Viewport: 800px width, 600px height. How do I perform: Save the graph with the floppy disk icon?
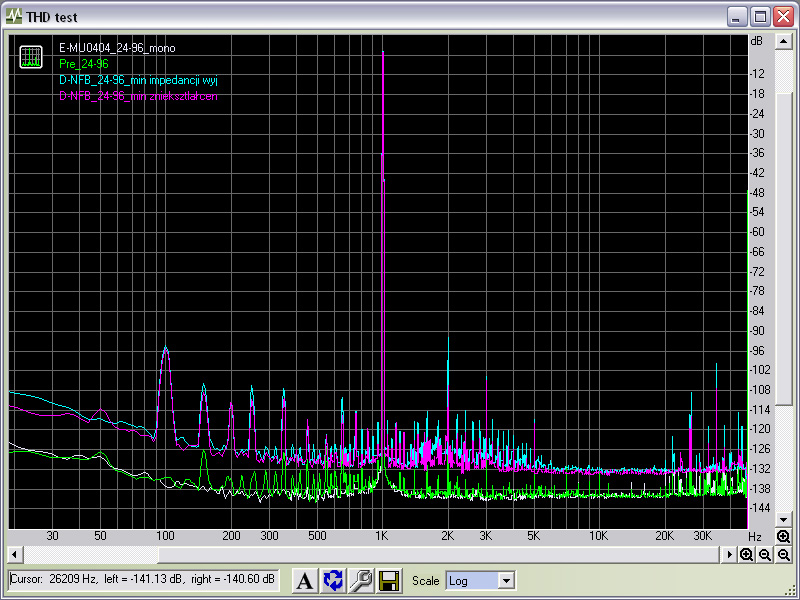[x=389, y=581]
